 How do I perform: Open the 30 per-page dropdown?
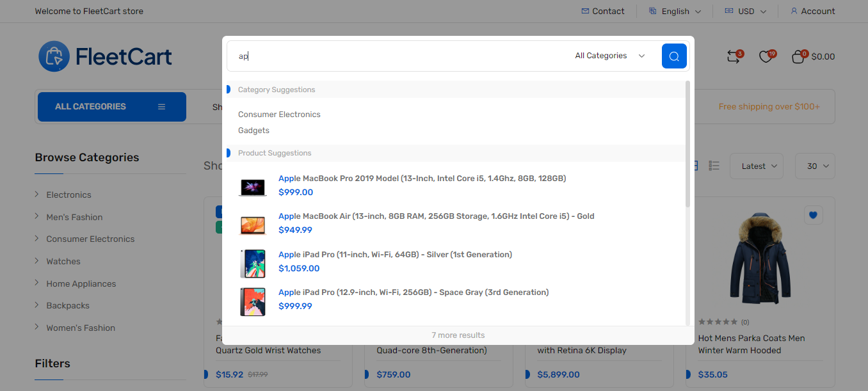pos(815,166)
